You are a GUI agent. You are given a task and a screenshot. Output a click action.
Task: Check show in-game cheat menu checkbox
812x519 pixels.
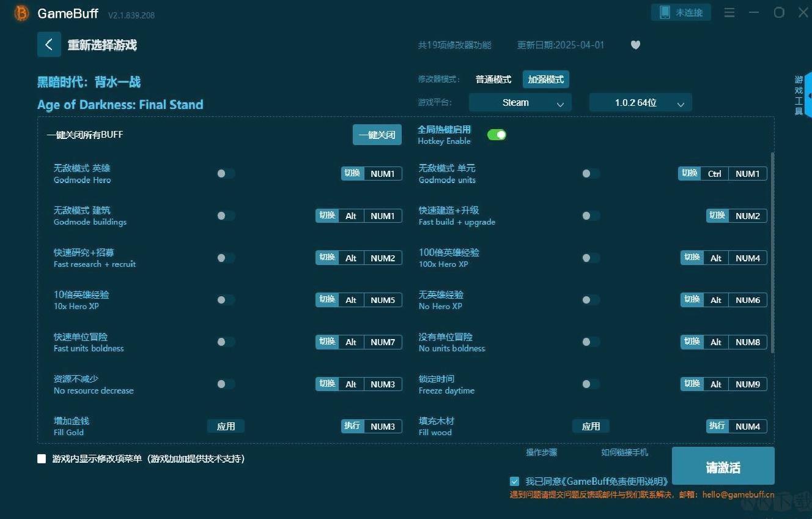pyautogui.click(x=42, y=458)
